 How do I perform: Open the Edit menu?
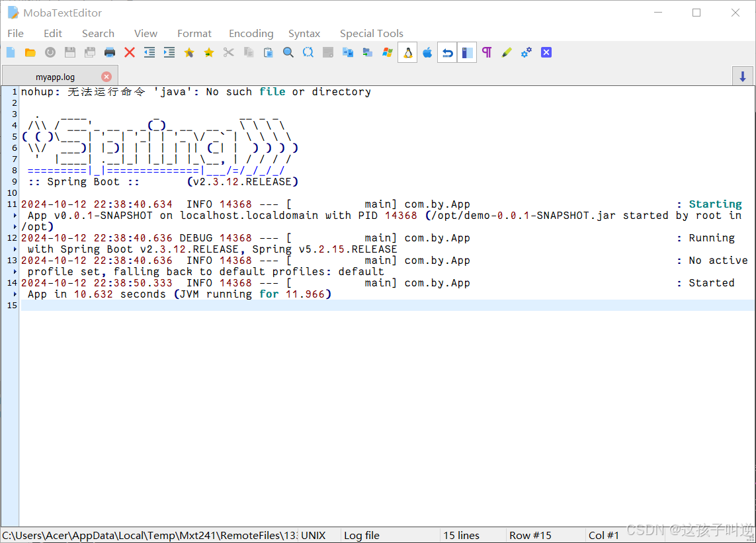[53, 33]
